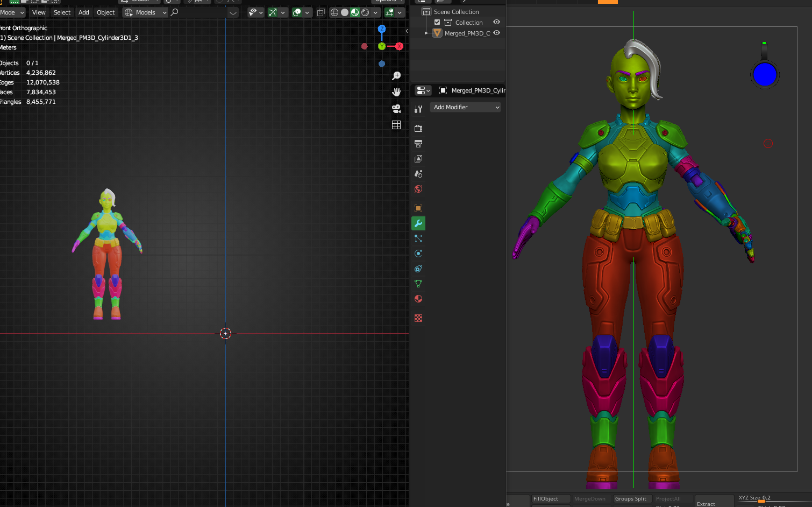This screenshot has height=507, width=812.
Task: Open the Add menu
Action: [x=83, y=12]
